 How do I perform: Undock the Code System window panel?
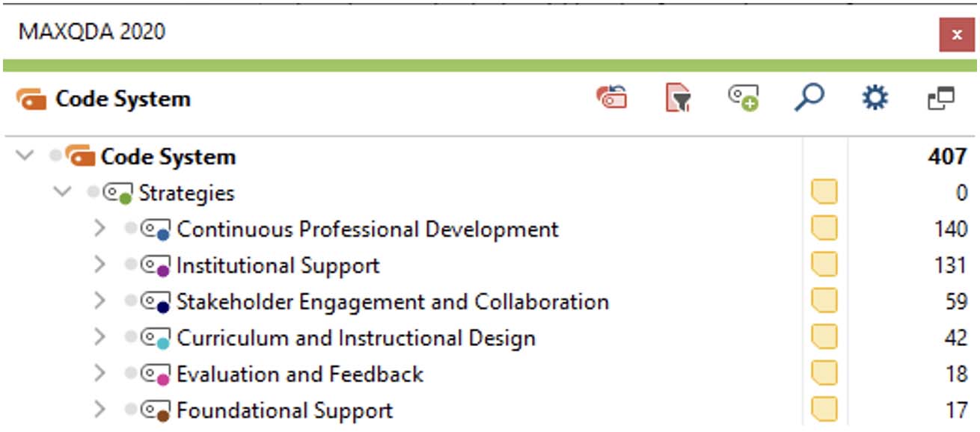tap(941, 99)
